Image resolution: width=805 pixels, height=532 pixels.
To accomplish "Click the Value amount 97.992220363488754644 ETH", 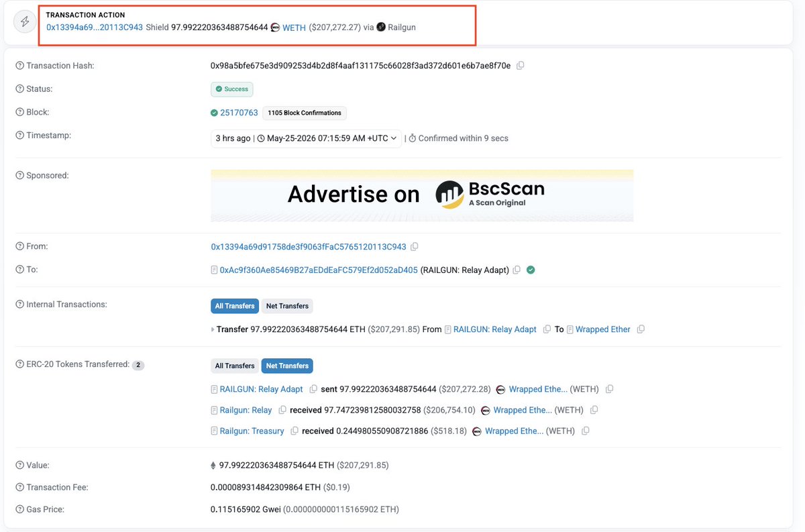I will (x=277, y=466).
